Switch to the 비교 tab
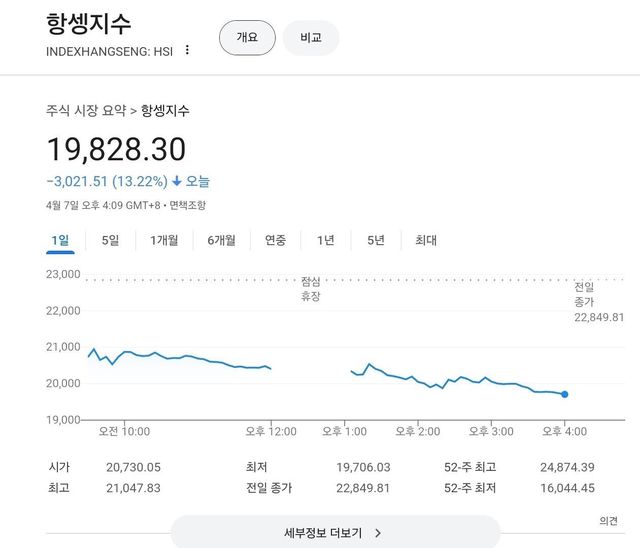This screenshot has width=640, height=548. [311, 37]
